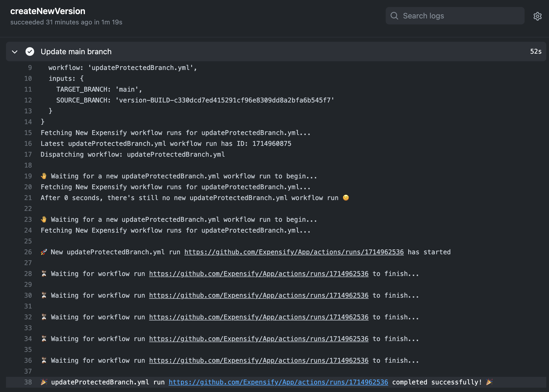Open completed run link on line 38
The image size is (549, 392).
[x=278, y=382]
